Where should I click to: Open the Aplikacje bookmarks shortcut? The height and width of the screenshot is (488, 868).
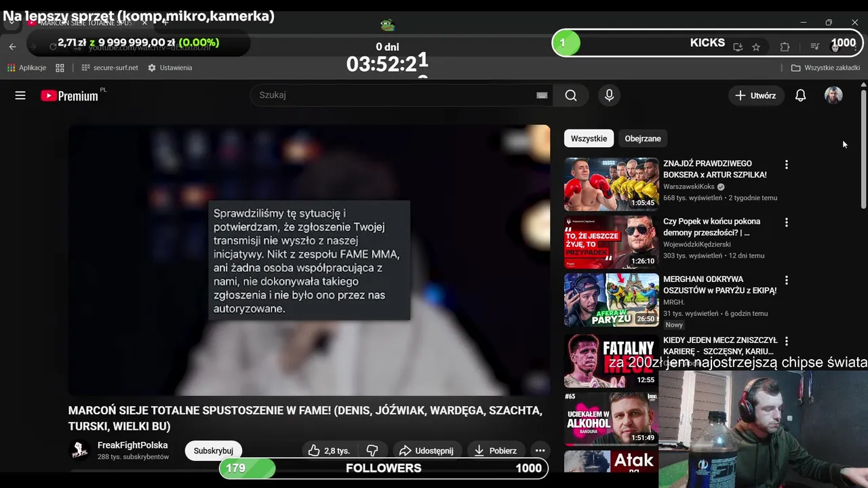[x=26, y=68]
